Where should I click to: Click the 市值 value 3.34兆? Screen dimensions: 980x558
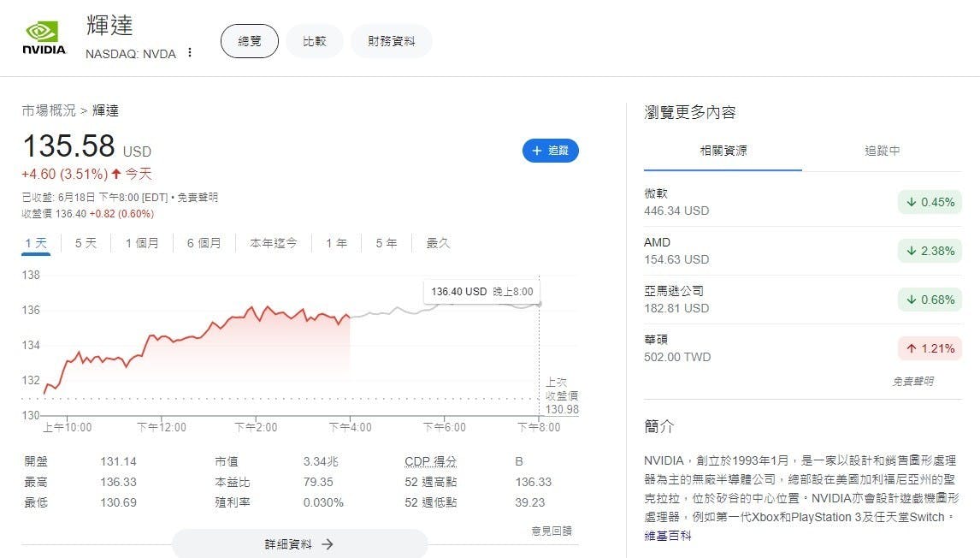[x=321, y=461]
